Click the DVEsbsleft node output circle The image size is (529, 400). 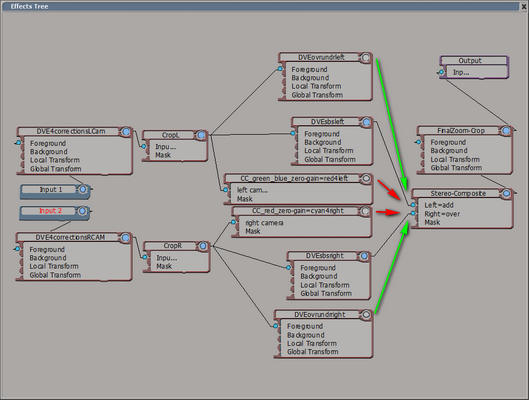[x=366, y=122]
